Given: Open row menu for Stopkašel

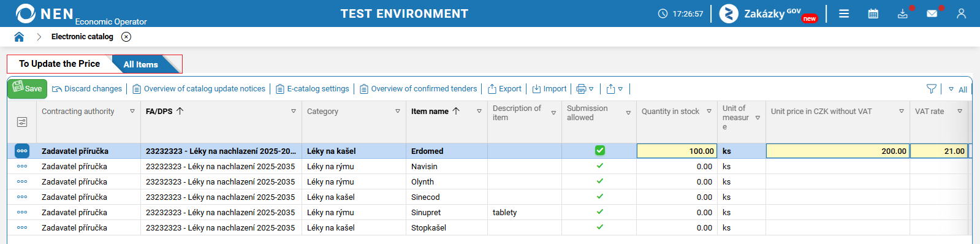Looking at the screenshot, I should [x=22, y=227].
